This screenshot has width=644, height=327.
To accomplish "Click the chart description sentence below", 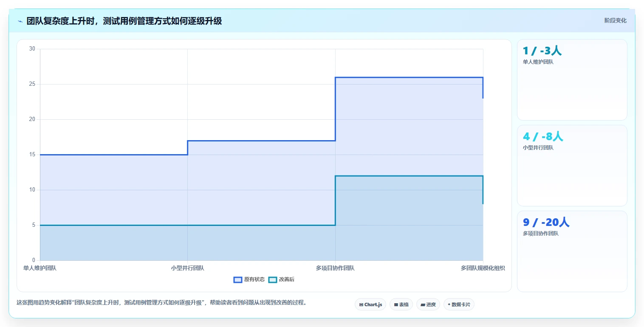I will click(161, 303).
